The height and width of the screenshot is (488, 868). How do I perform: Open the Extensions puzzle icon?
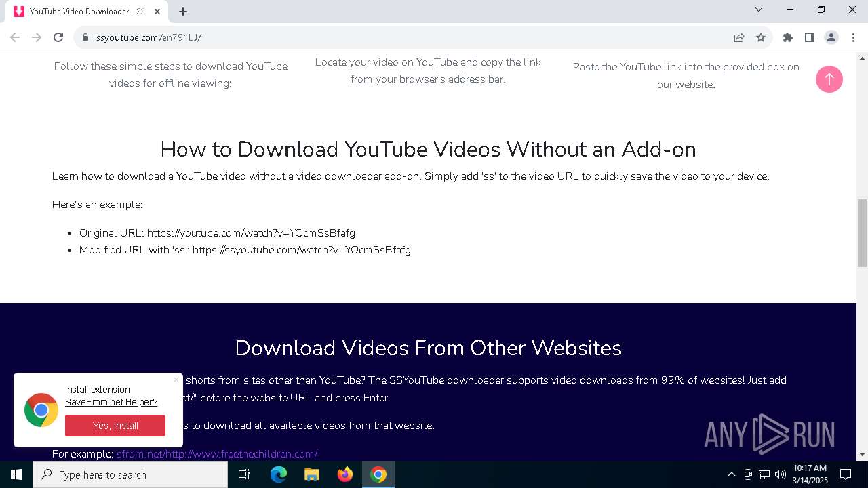pyautogui.click(x=788, y=37)
